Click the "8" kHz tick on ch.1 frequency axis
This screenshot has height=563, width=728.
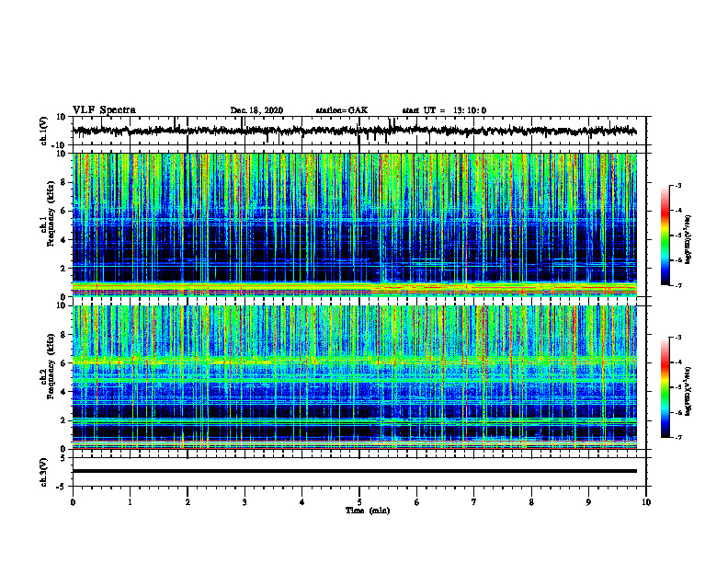pos(63,182)
